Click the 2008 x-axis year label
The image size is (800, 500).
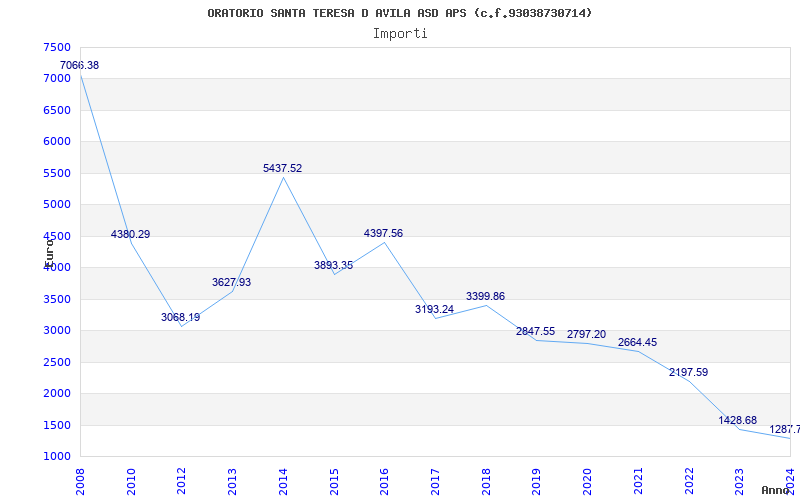tap(81, 481)
